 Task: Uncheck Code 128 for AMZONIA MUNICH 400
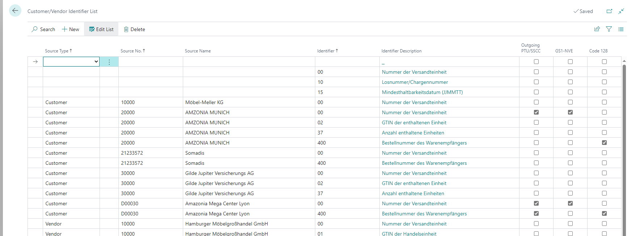click(x=604, y=143)
